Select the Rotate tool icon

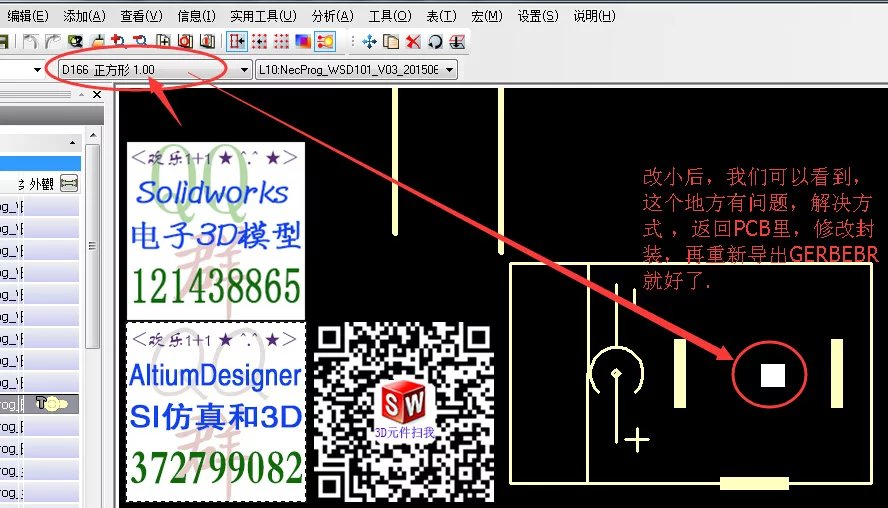[435, 41]
